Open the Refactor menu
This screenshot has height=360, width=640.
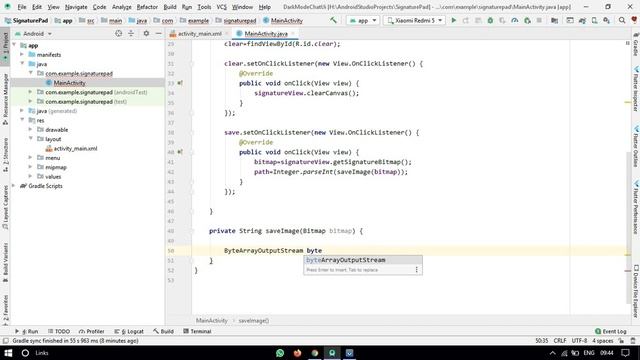point(147,7)
